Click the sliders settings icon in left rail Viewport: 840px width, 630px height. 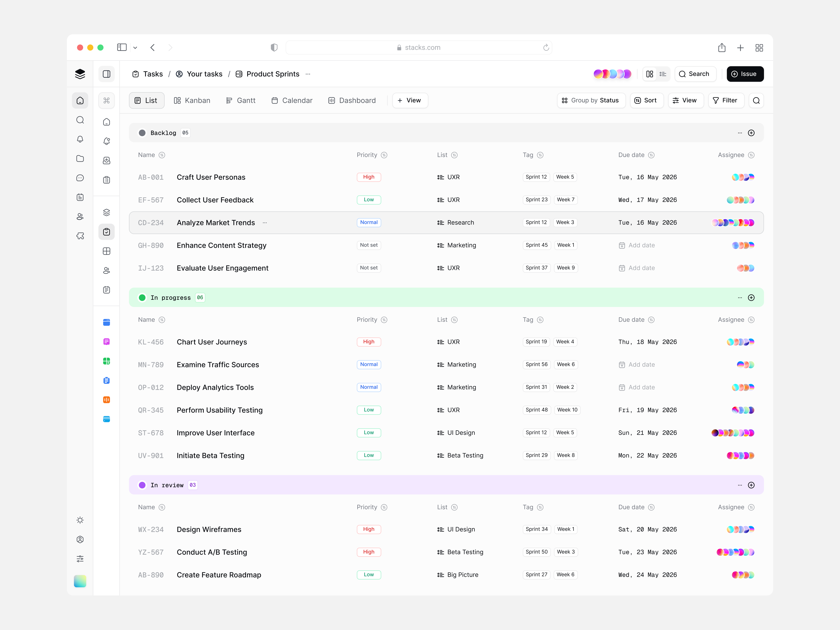(80, 559)
